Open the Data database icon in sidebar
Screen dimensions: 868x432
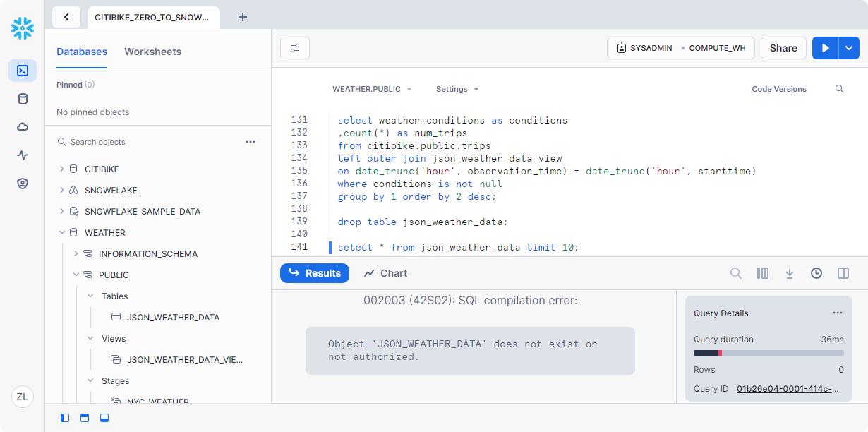click(23, 99)
